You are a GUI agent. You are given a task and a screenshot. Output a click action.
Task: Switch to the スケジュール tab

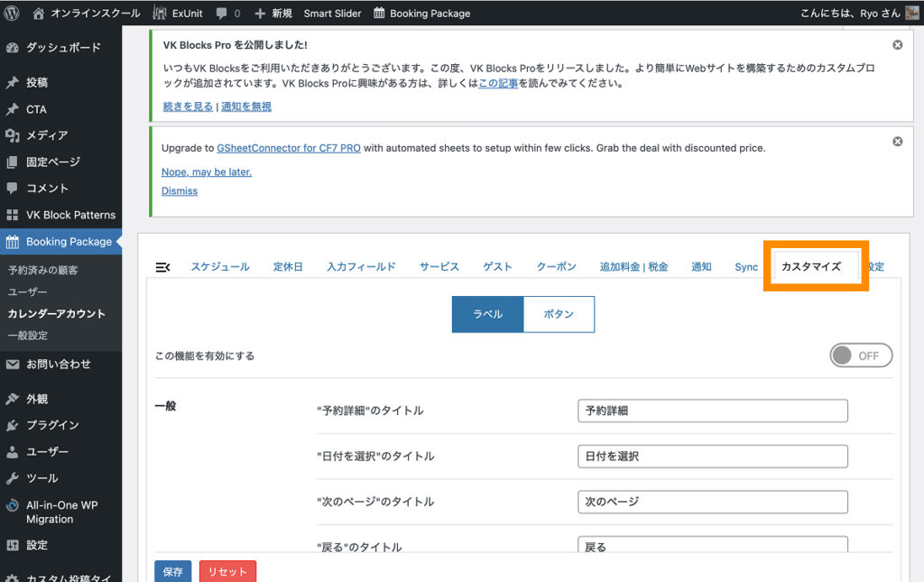(219, 267)
